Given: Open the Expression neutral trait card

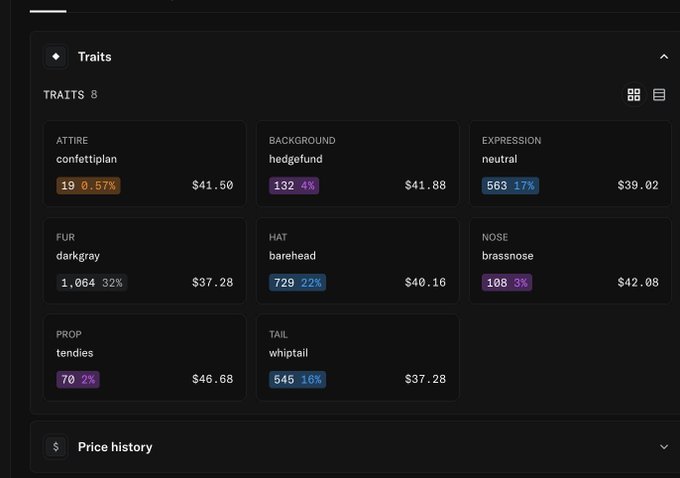Looking at the screenshot, I should coord(570,164).
